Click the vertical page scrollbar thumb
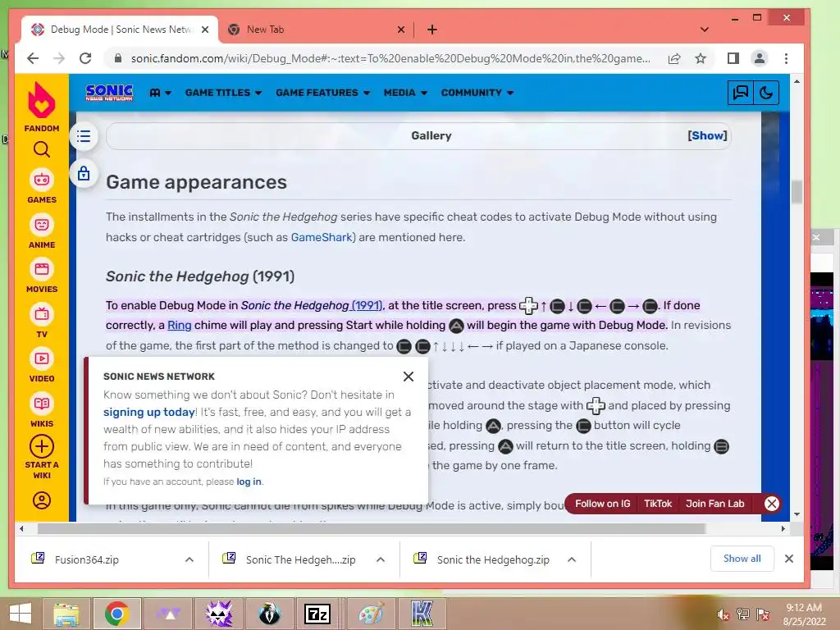The width and height of the screenshot is (840, 630). click(797, 192)
